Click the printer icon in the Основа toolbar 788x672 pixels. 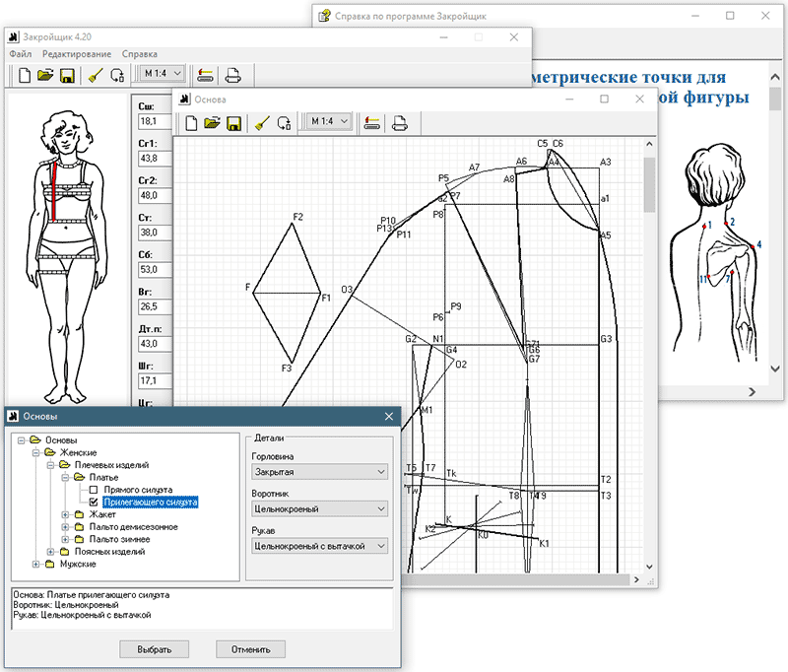pyautogui.click(x=401, y=123)
